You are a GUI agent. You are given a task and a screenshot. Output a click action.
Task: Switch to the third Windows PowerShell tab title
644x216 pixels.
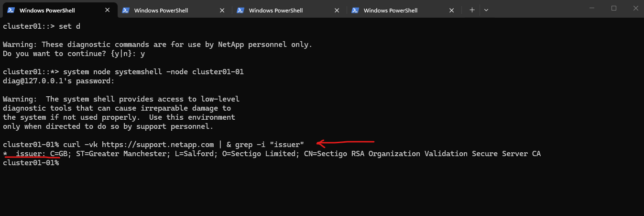tap(276, 10)
